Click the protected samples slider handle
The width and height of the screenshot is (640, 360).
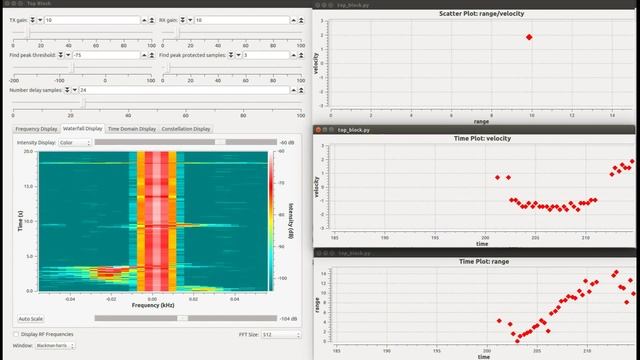tap(167, 68)
